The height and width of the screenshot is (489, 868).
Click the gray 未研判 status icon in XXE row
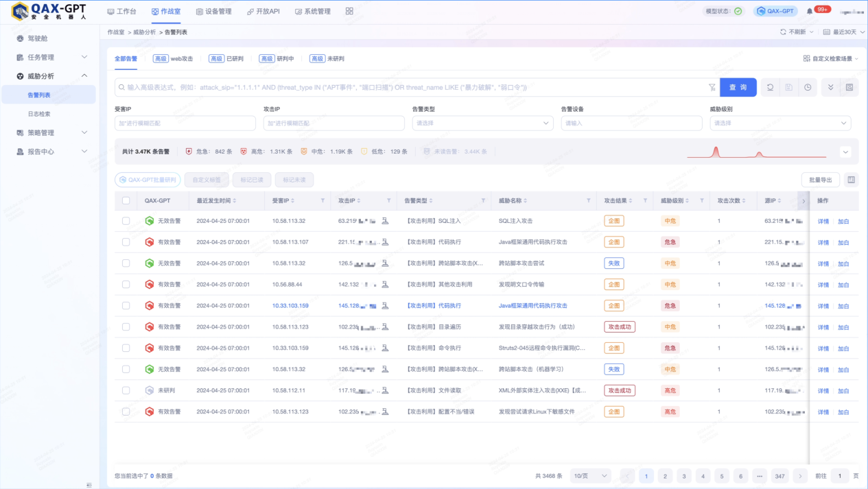pyautogui.click(x=149, y=390)
